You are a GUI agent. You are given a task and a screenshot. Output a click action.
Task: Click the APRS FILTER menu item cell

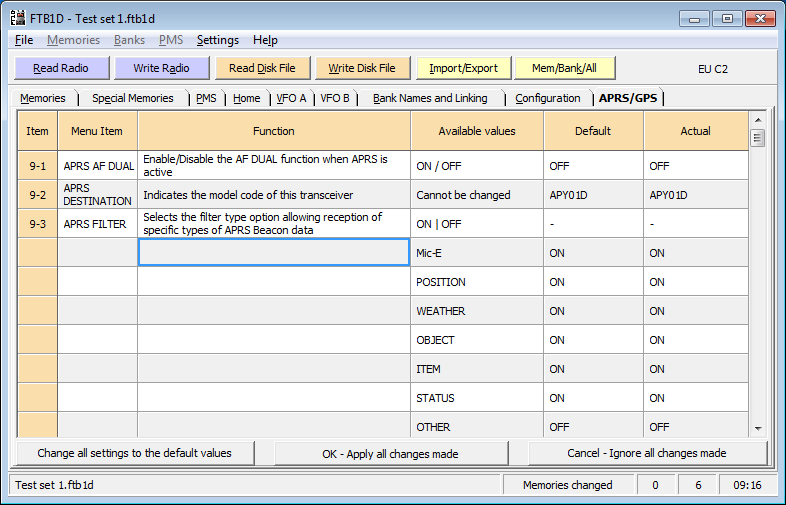pos(98,224)
